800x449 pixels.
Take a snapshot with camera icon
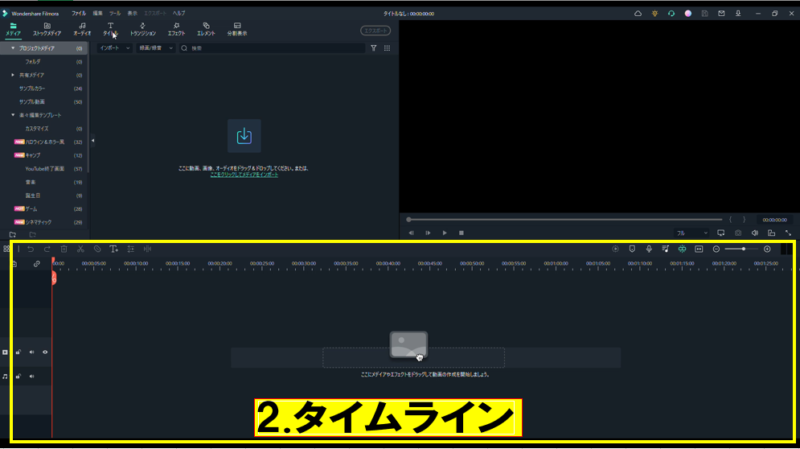click(738, 233)
